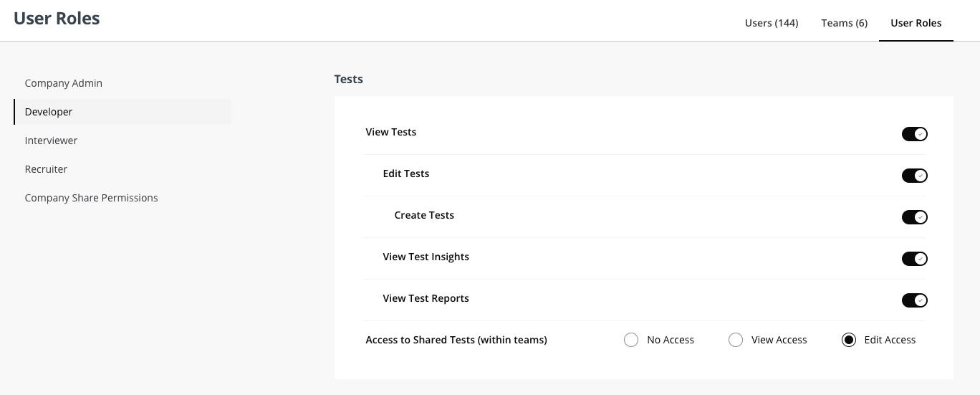Select the Company Admin role
The image size is (980, 395).
[x=123, y=83]
